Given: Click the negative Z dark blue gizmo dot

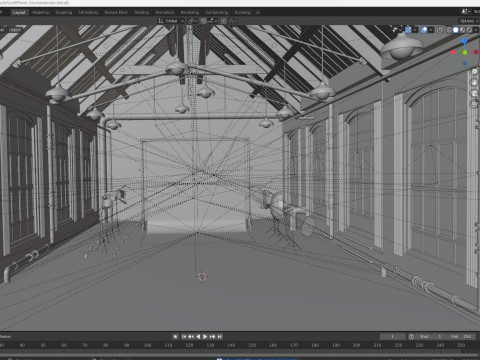Looking at the screenshot, I should tap(465, 63).
